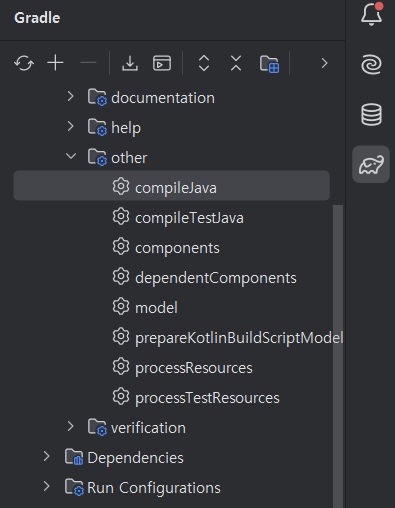Screen dimensions: 395x508
Task: Expand the Run Configurations node
Action: click(47, 486)
